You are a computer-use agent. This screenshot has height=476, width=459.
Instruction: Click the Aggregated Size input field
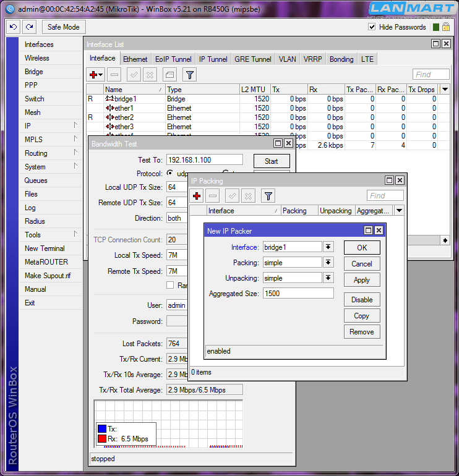click(298, 293)
